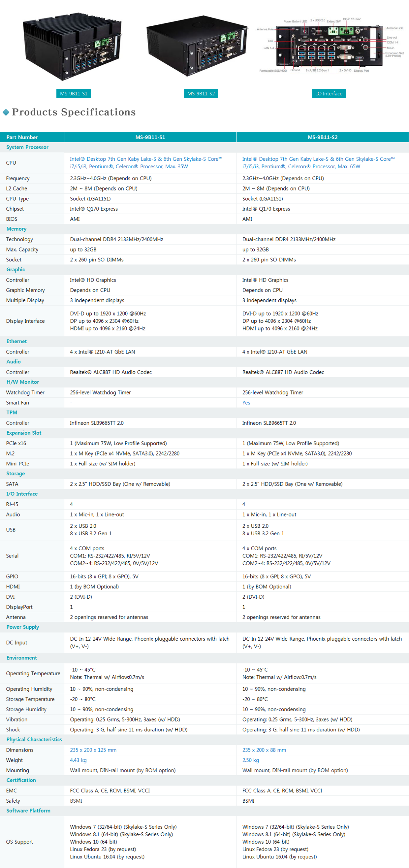Click the M.2 row label
This screenshot has height=868, width=409.
10,453
